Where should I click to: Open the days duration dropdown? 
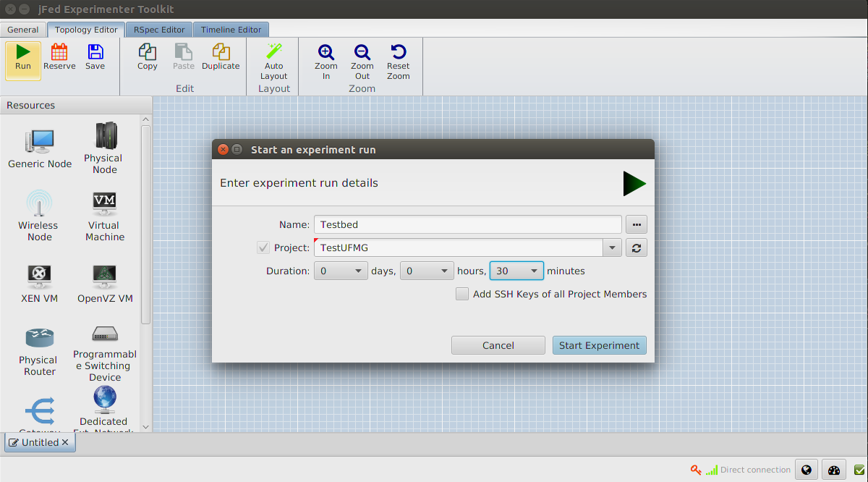click(x=341, y=271)
